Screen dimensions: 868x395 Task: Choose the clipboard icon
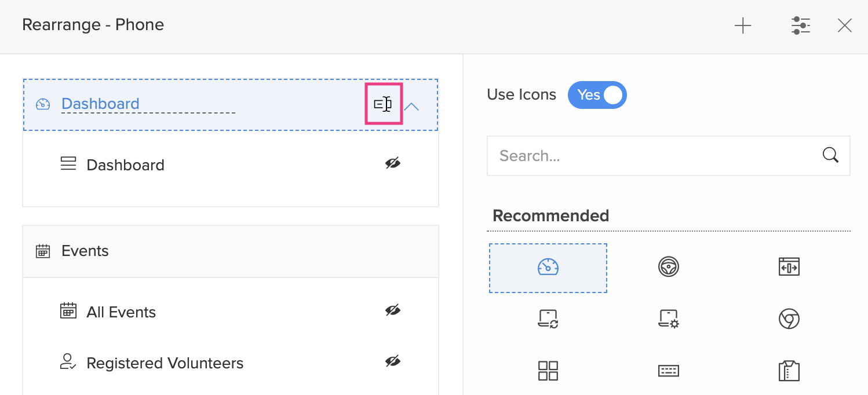(789, 371)
